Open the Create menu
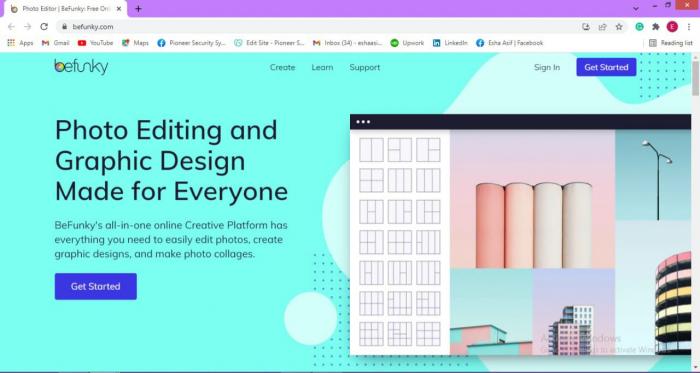Image resolution: width=700 pixels, height=373 pixels. coord(283,67)
